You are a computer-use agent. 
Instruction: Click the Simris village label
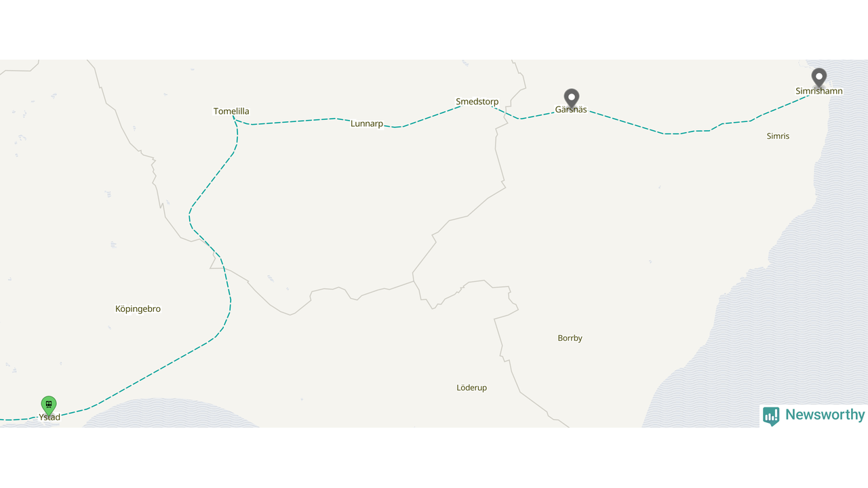pyautogui.click(x=778, y=136)
